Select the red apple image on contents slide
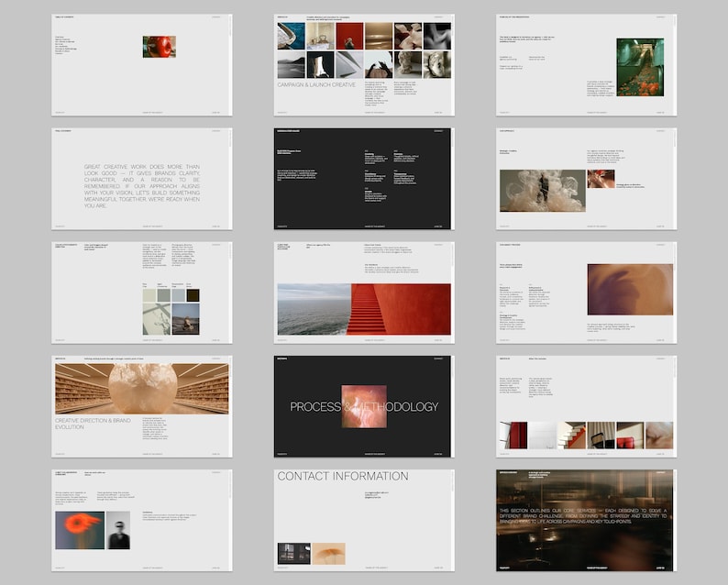 160,47
